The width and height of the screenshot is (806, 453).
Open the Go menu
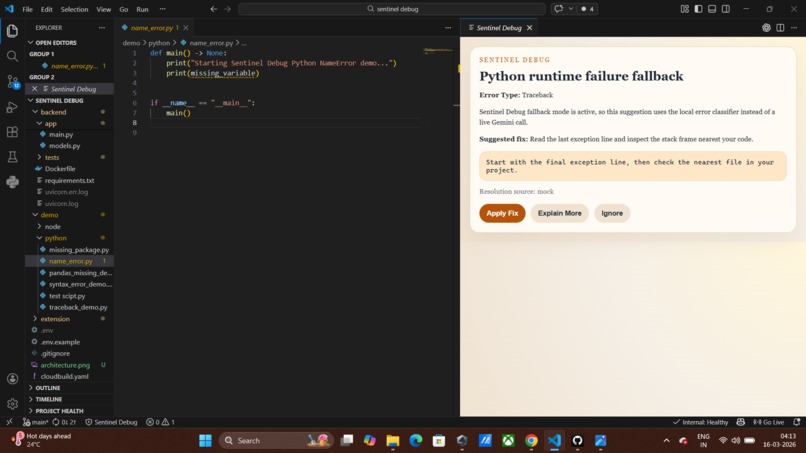pyautogui.click(x=123, y=9)
